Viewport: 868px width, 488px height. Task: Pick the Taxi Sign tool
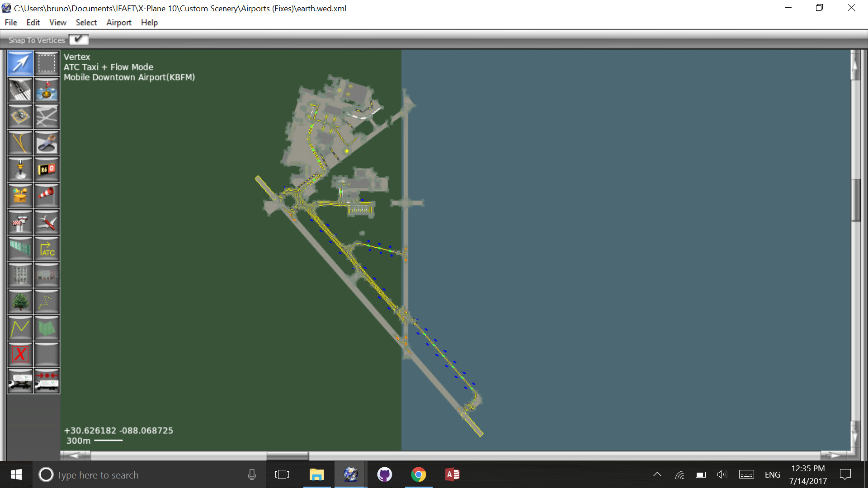(x=47, y=169)
